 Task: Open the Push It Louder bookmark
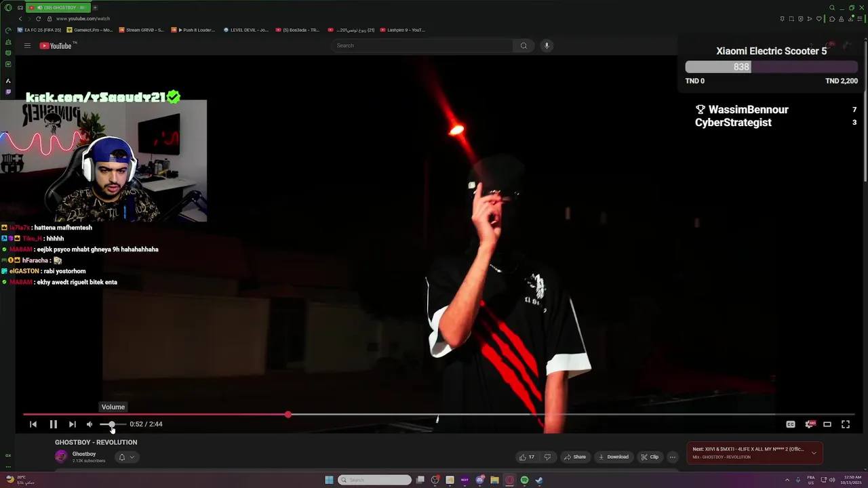[193, 30]
